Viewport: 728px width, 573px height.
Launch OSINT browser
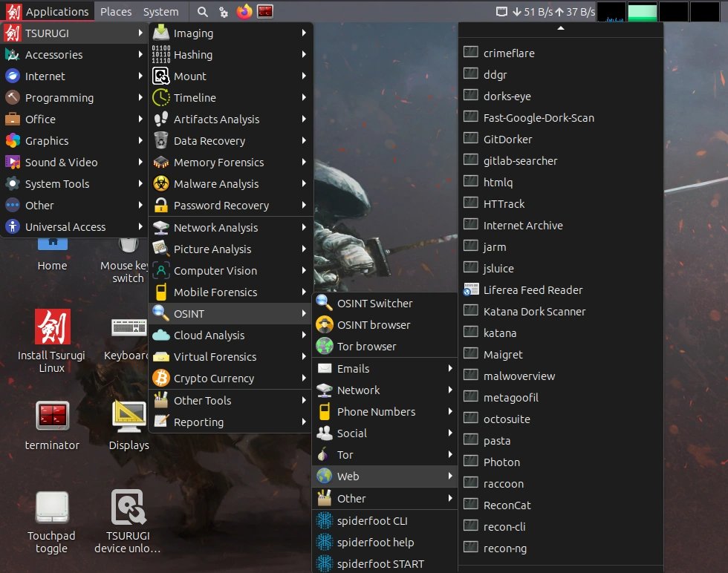[x=385, y=325]
